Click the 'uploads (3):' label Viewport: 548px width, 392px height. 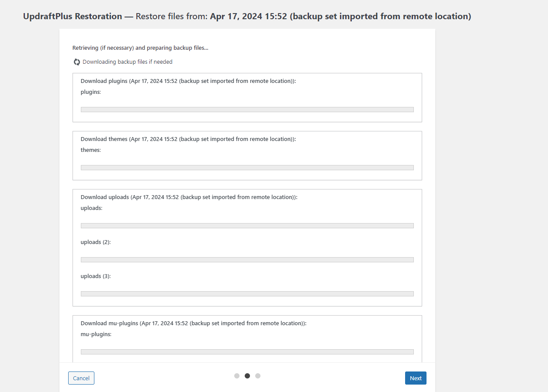(x=96, y=276)
